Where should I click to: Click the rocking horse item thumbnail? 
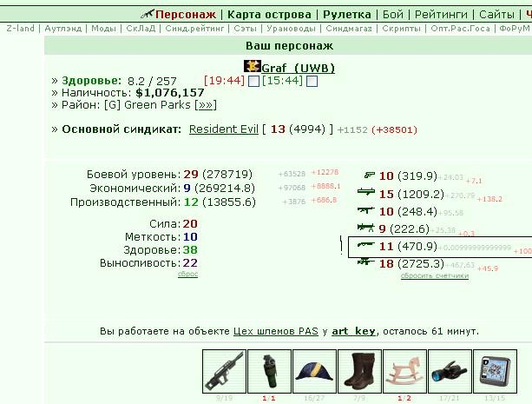tap(404, 371)
